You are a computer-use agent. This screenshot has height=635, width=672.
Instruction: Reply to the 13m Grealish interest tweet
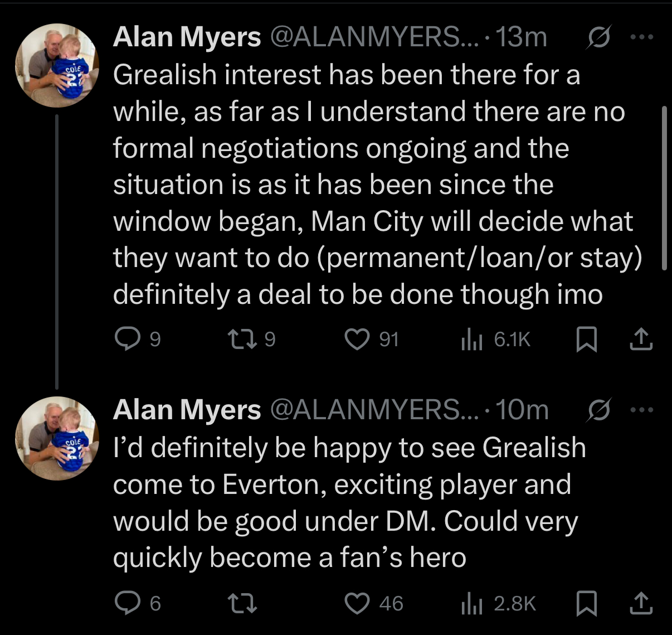coord(126,339)
